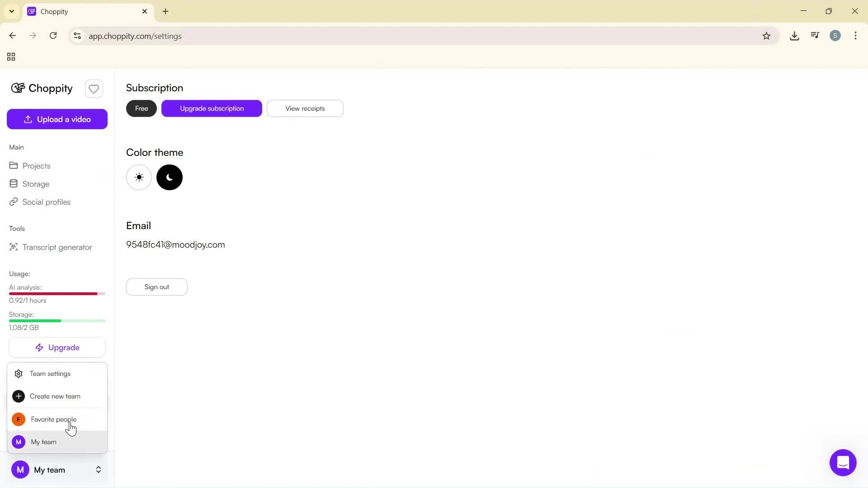The width and height of the screenshot is (868, 488).
Task: Enable the light color theme
Action: pos(139,177)
